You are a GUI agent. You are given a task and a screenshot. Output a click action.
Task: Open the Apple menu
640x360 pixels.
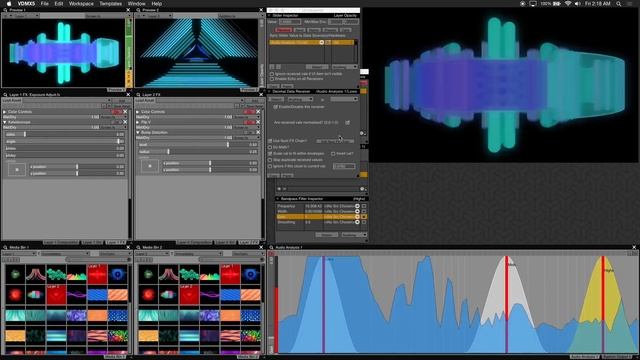point(9,3)
